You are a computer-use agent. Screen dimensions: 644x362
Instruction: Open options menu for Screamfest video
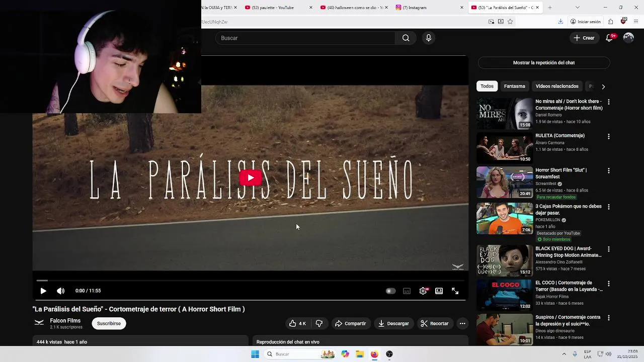pyautogui.click(x=609, y=171)
